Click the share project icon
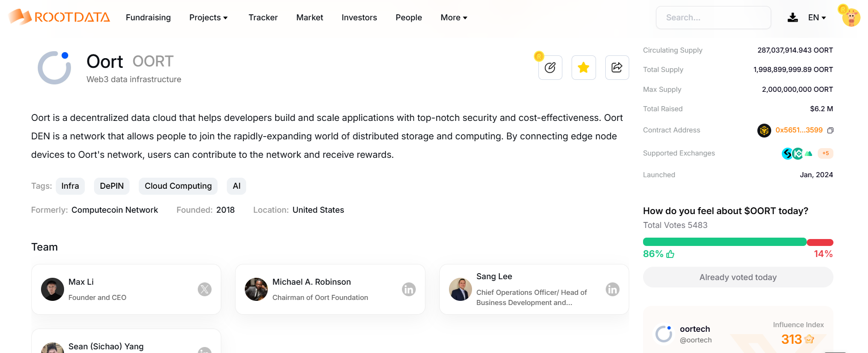Screen dimensions: 868x353 click(x=617, y=68)
